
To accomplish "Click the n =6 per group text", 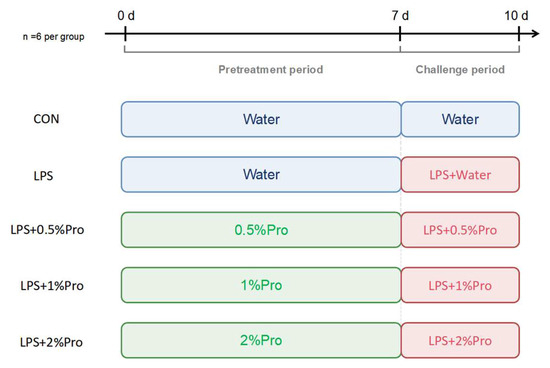I will tap(53, 36).
